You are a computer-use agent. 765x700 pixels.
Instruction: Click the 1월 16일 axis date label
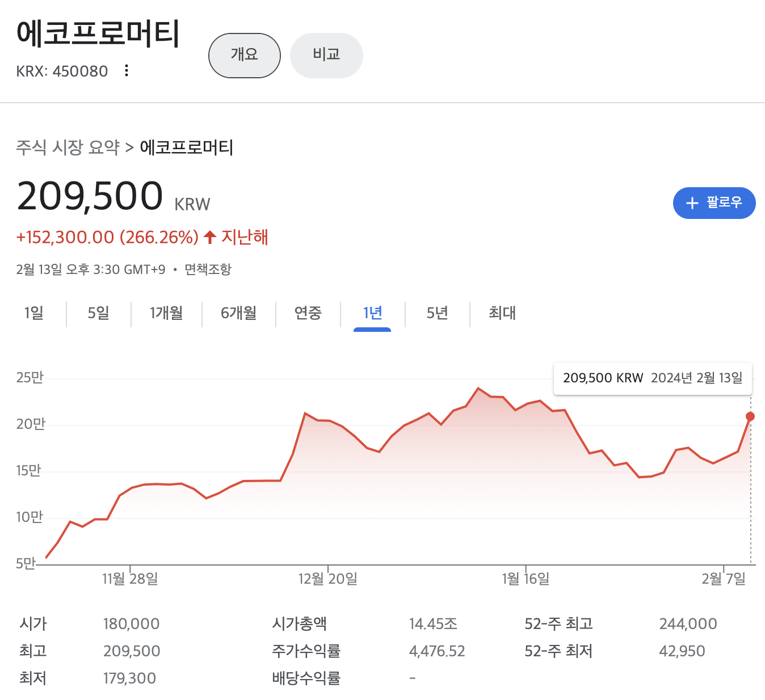tap(526, 579)
